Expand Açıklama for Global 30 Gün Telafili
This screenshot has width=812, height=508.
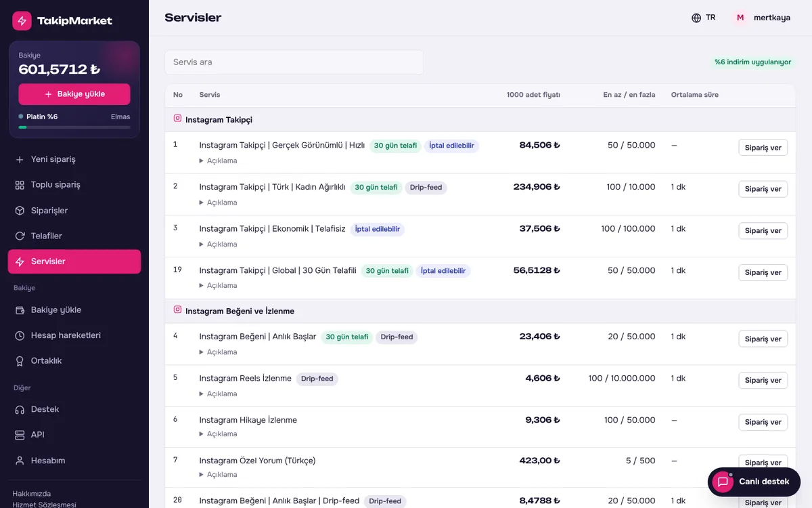coord(218,286)
